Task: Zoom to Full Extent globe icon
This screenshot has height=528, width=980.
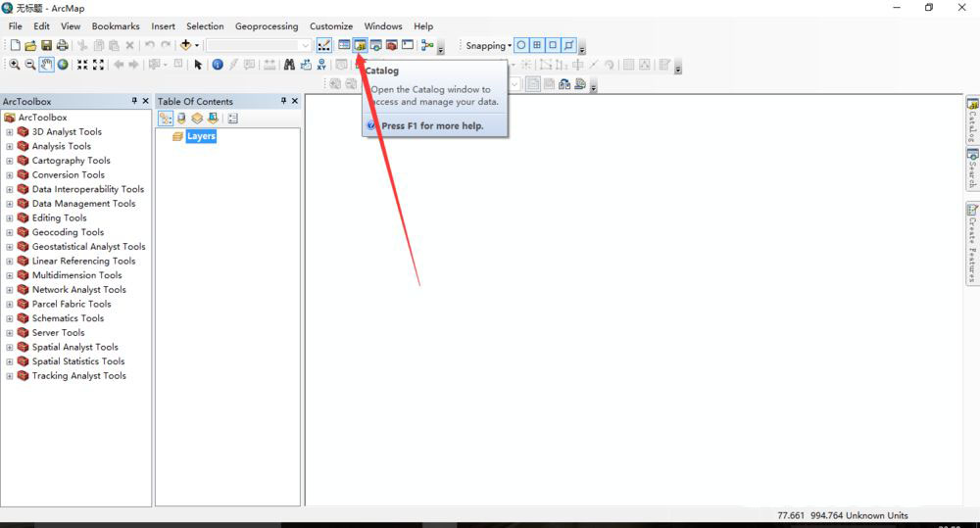Action: [x=63, y=65]
